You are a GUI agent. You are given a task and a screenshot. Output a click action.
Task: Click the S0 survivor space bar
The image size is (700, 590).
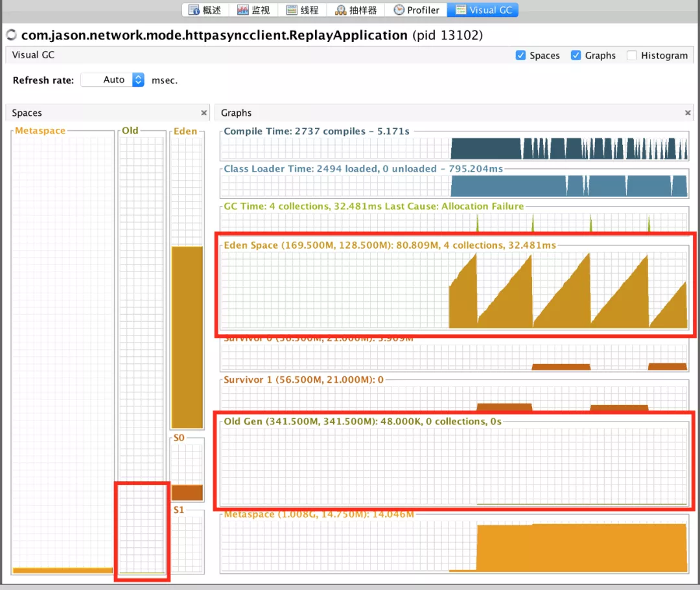187,492
